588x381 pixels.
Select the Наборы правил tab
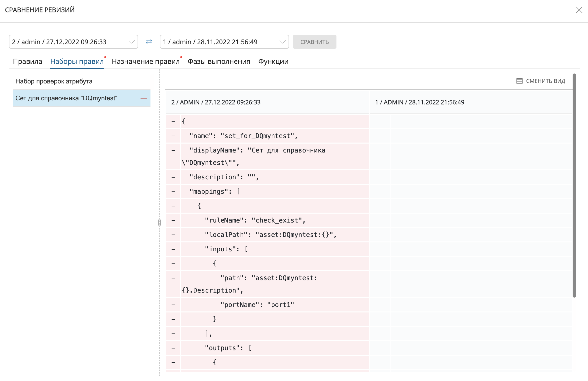[77, 61]
